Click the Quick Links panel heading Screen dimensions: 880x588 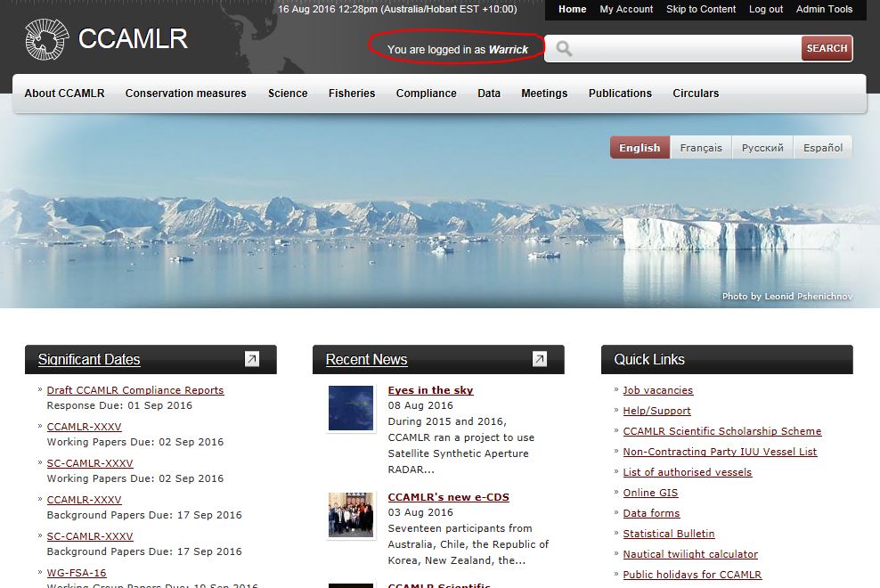pyautogui.click(x=649, y=359)
